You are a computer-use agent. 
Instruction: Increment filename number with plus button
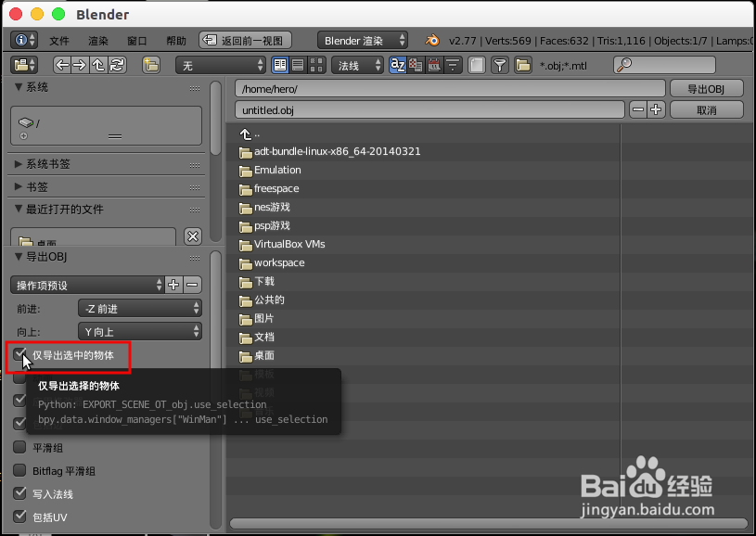[656, 110]
